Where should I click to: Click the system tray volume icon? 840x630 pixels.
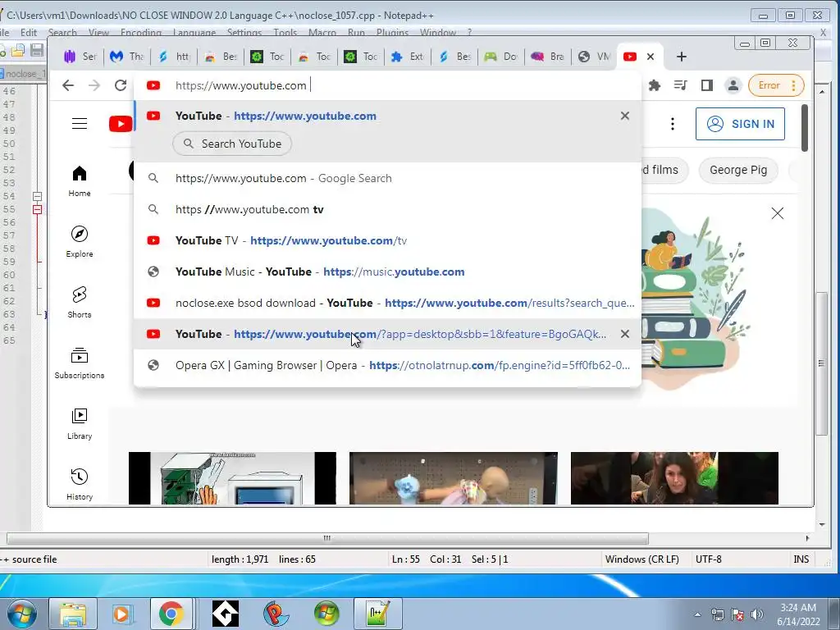pyautogui.click(x=756, y=614)
